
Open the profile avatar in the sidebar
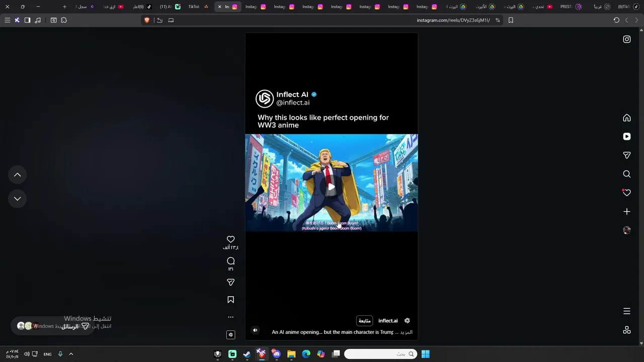click(627, 230)
